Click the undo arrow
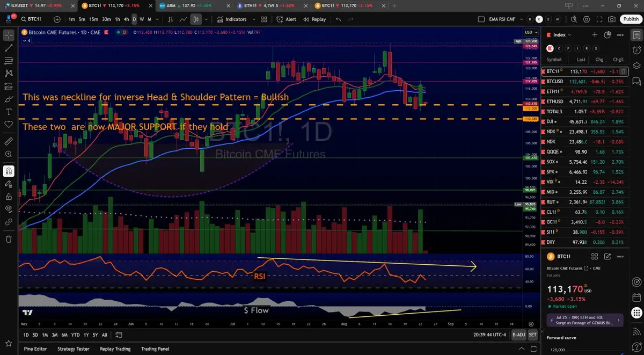This screenshot has height=355, width=644. (x=338, y=19)
